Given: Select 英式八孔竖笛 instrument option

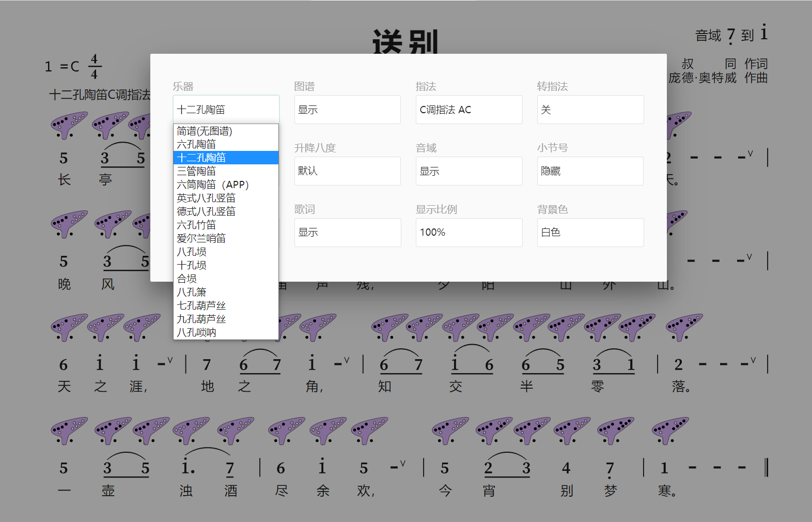Looking at the screenshot, I should [x=226, y=198].
